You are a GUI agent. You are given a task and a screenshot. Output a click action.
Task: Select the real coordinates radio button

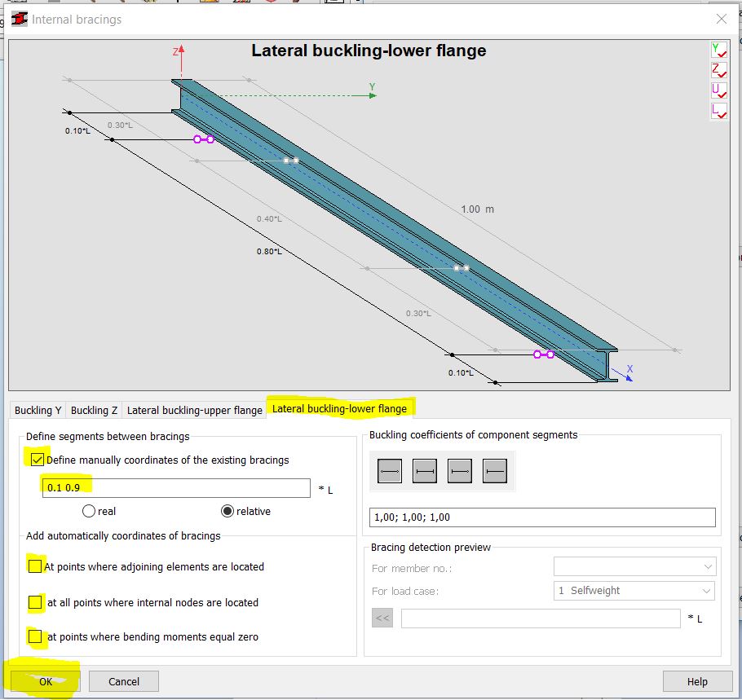click(x=88, y=511)
